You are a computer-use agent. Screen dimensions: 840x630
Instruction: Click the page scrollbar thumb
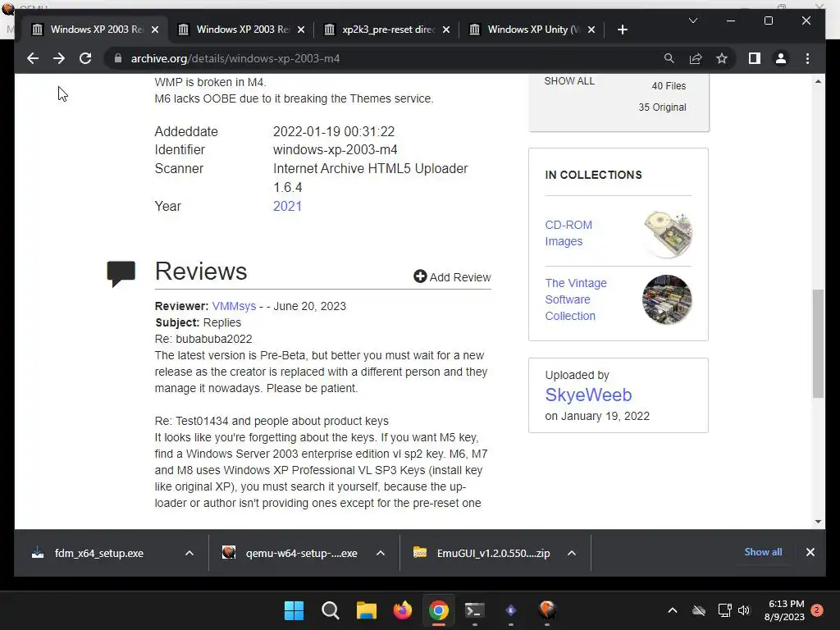click(x=818, y=344)
